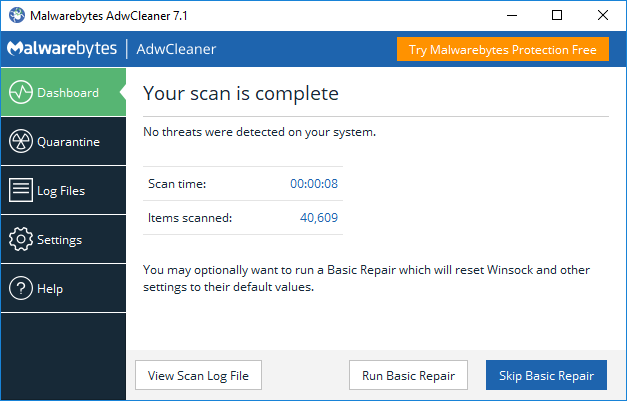Open the Log Files tab label
This screenshot has height=401, width=627.
pos(61,191)
